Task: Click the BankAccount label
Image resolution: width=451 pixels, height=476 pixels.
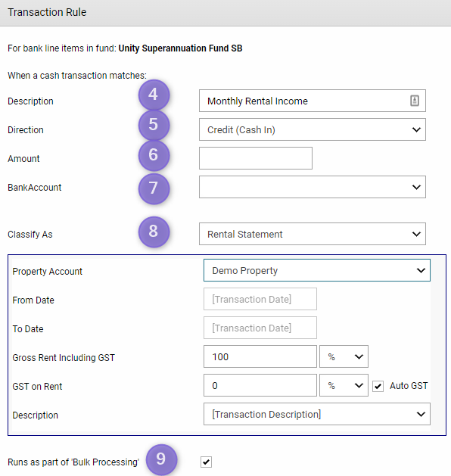Action: click(x=35, y=188)
